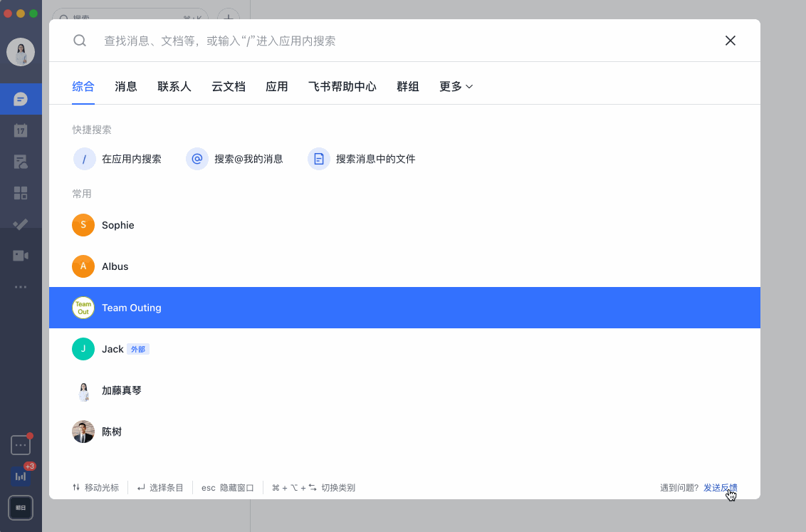This screenshot has width=806, height=532.
Task: Switch to the 云文档 tab
Action: (x=229, y=86)
